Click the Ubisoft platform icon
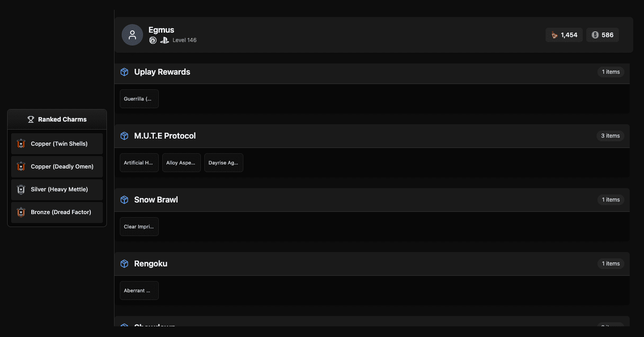The height and width of the screenshot is (337, 644). click(x=153, y=40)
